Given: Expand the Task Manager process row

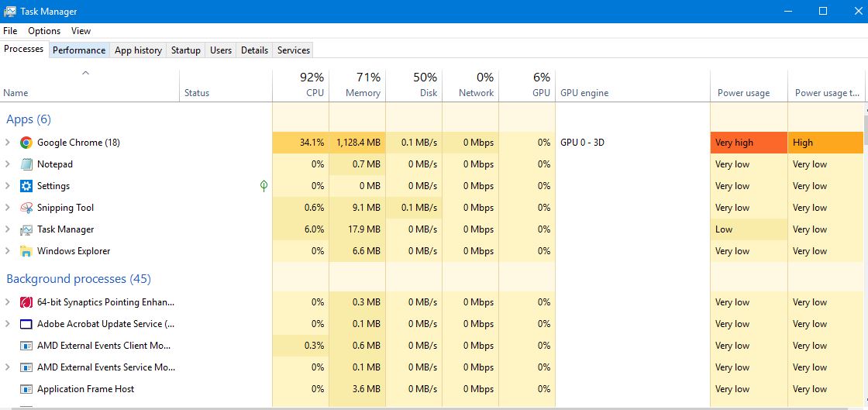Looking at the screenshot, I should pos(8,229).
